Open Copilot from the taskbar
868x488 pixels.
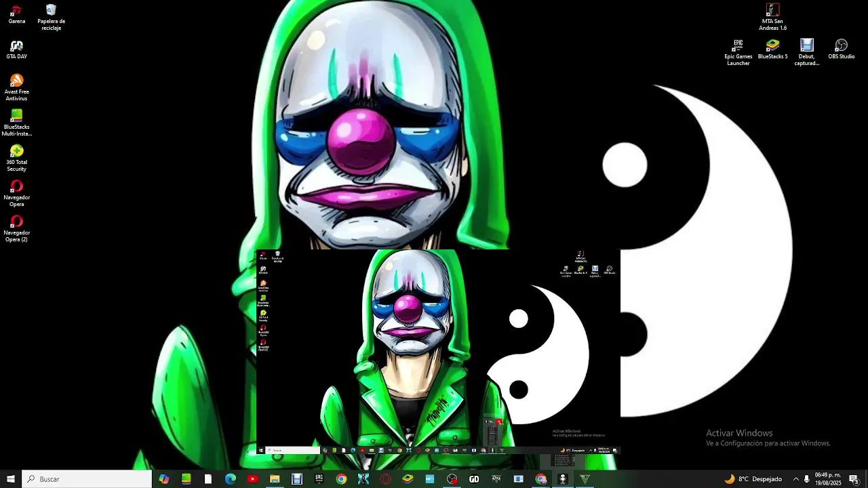(164, 479)
